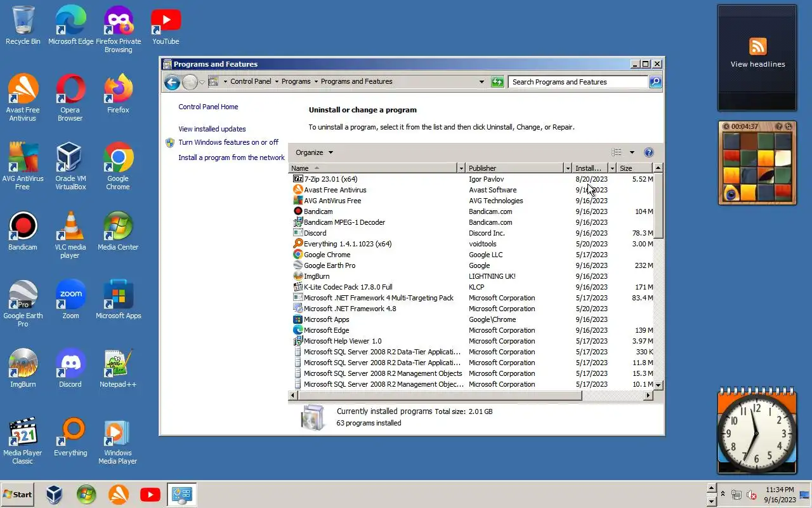This screenshot has width=812, height=508.
Task: Select the ImgBurn desktop icon
Action: [23, 368]
